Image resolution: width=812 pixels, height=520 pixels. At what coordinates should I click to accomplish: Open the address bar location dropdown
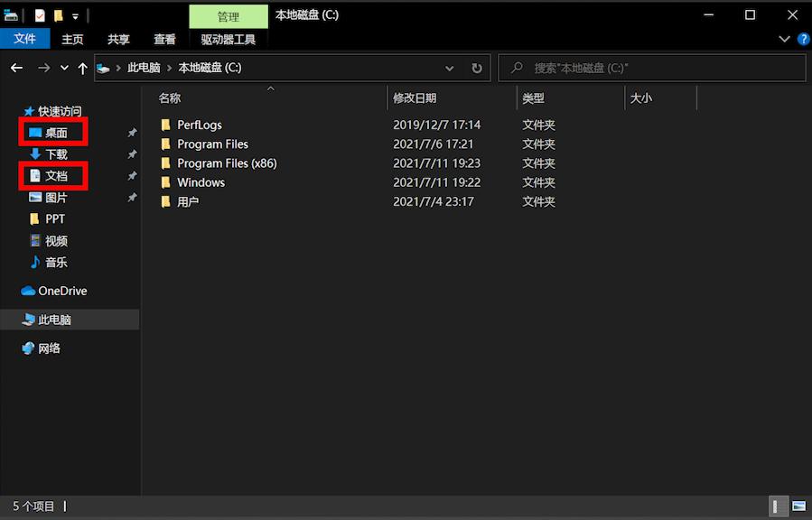click(449, 68)
